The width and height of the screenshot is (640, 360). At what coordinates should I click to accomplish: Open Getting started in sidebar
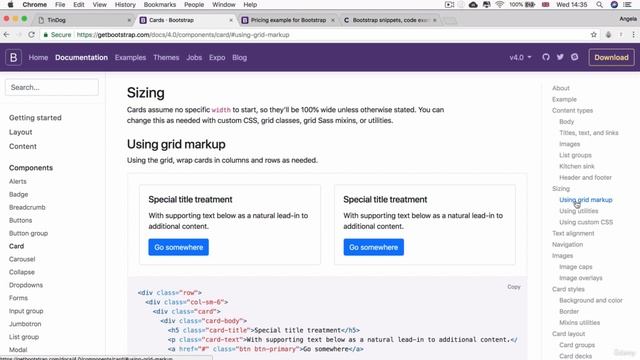click(x=35, y=118)
